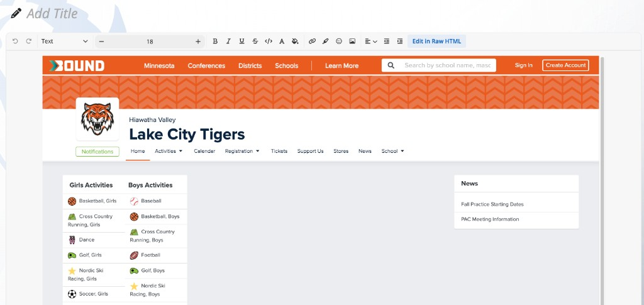Click the Lake City Tigers mascot logo

[97, 119]
